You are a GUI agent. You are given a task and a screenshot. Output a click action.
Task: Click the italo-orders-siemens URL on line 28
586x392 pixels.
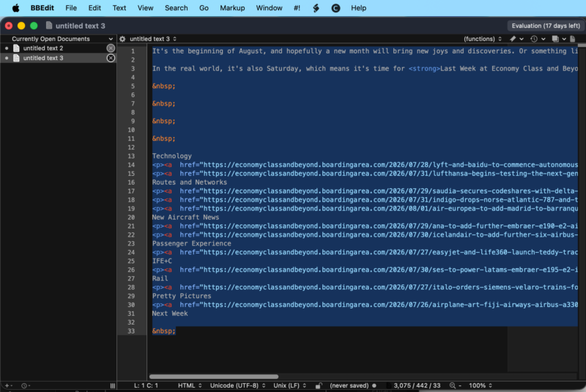[390, 287]
